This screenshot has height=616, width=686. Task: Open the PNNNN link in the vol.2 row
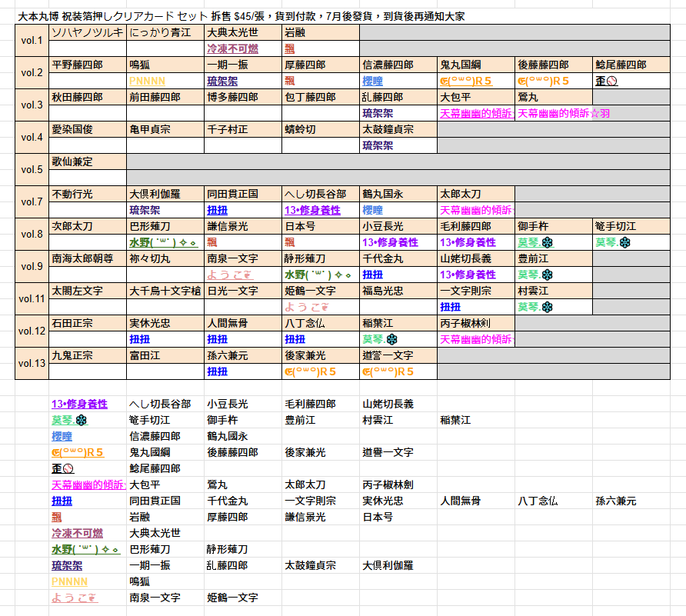[x=147, y=81]
